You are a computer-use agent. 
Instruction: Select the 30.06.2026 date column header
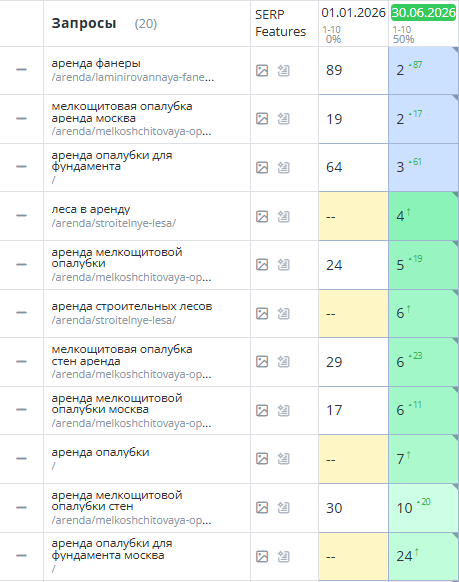click(423, 13)
